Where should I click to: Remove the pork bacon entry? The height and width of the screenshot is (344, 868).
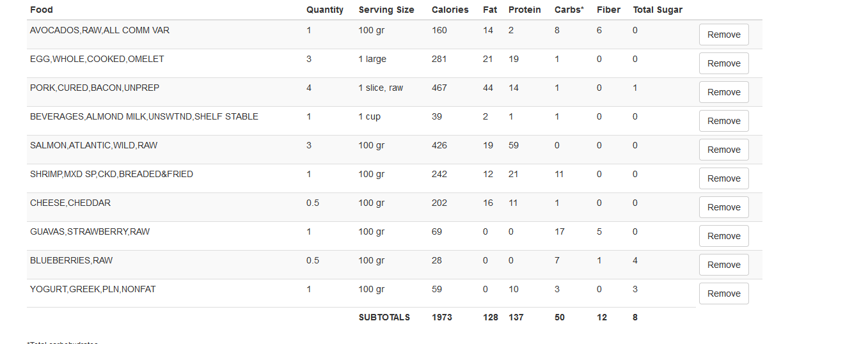pyautogui.click(x=723, y=92)
